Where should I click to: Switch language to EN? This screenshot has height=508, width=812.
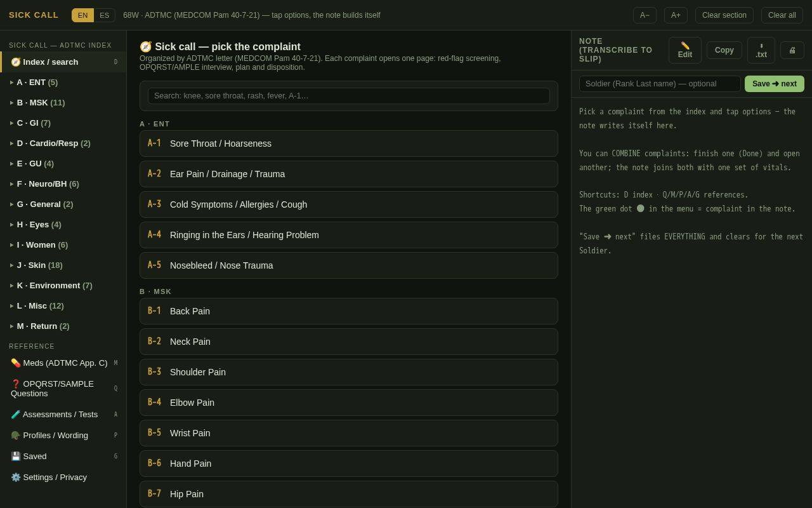pyautogui.click(x=83, y=15)
